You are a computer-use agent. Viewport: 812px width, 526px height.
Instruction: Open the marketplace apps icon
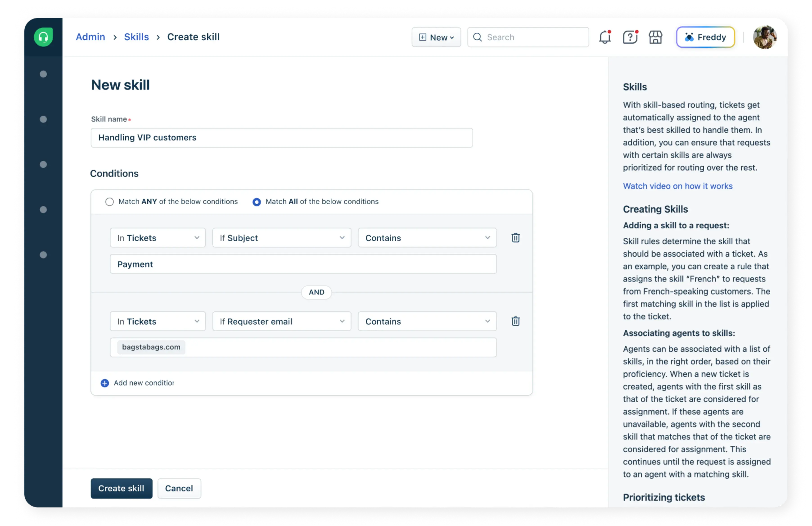coord(655,38)
